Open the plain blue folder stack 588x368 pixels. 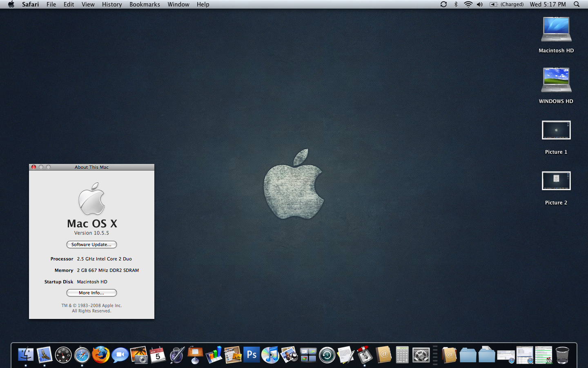[x=468, y=355]
